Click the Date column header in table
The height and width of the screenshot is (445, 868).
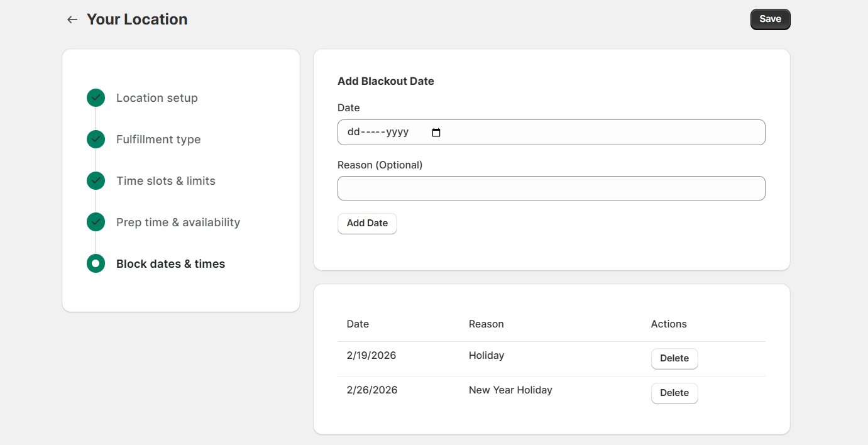[358, 324]
